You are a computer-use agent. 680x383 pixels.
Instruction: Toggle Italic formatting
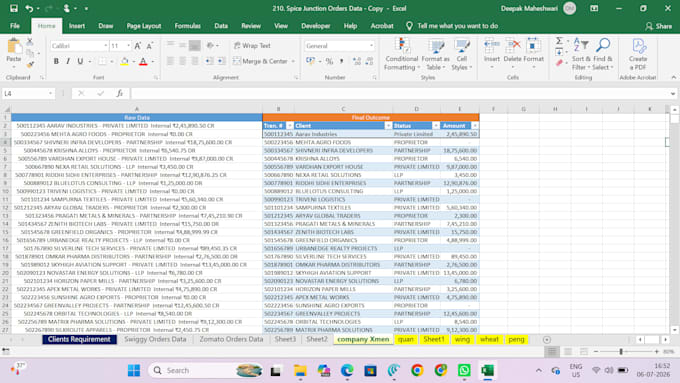[68, 62]
